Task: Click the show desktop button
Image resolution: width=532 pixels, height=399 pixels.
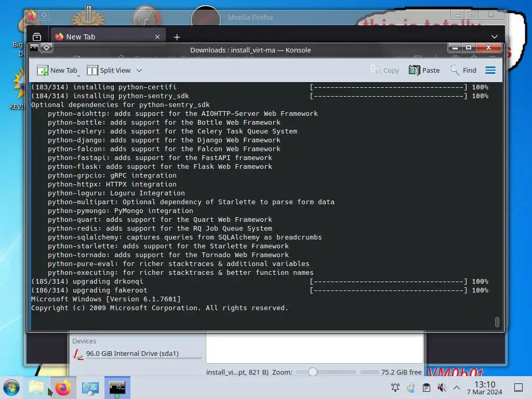Action: (x=518, y=388)
